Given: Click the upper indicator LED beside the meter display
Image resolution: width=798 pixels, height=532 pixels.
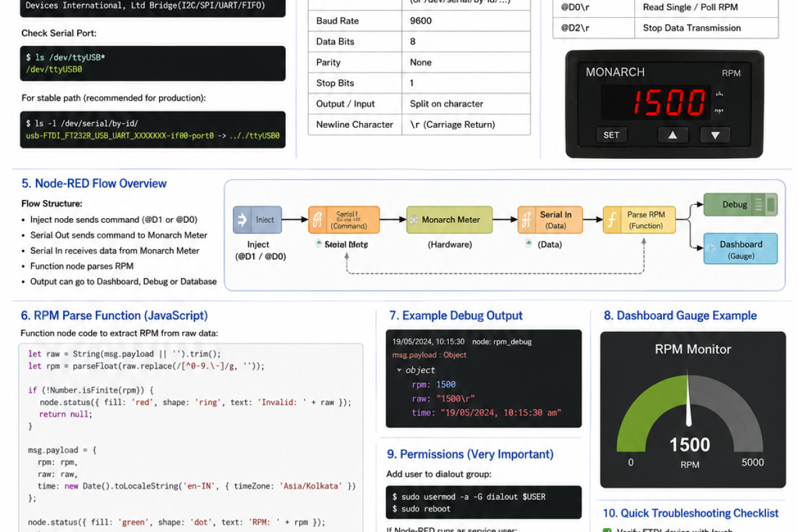Looking at the screenshot, I should [x=718, y=94].
